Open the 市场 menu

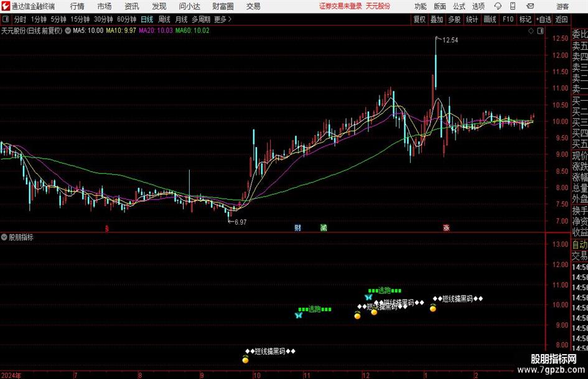pyautogui.click(x=105, y=6)
